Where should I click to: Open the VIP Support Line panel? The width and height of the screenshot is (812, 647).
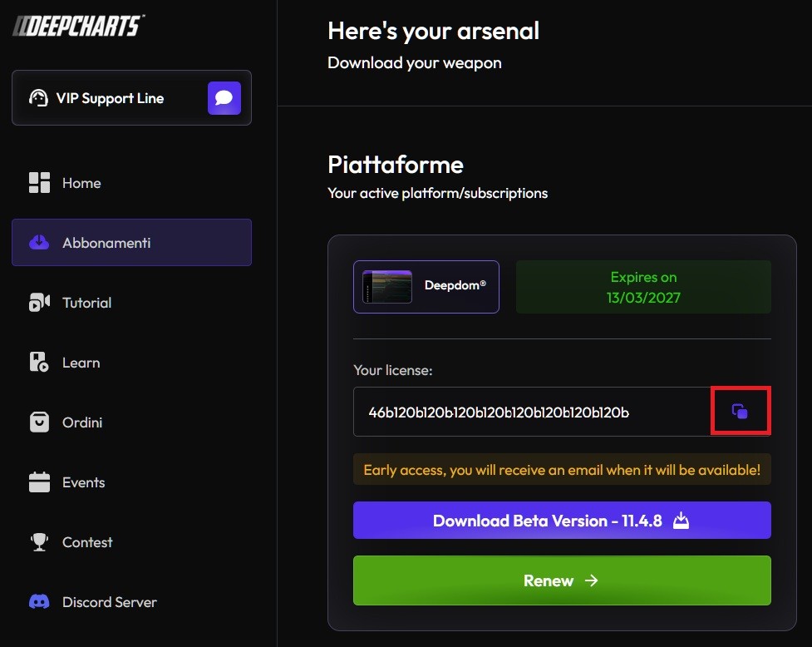[x=131, y=98]
